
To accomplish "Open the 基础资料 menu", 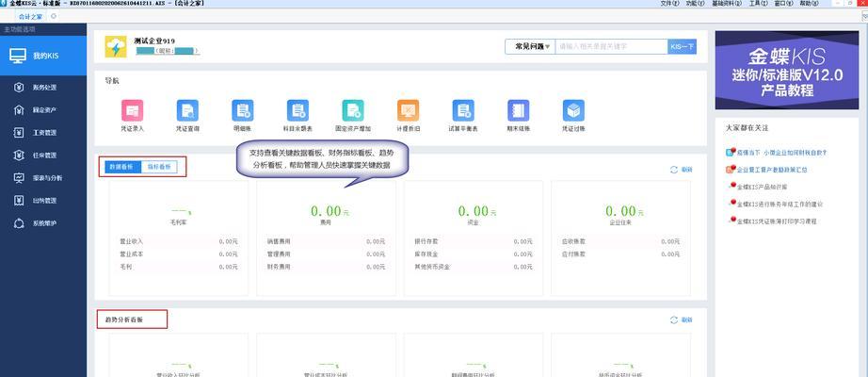I will pyautogui.click(x=727, y=4).
